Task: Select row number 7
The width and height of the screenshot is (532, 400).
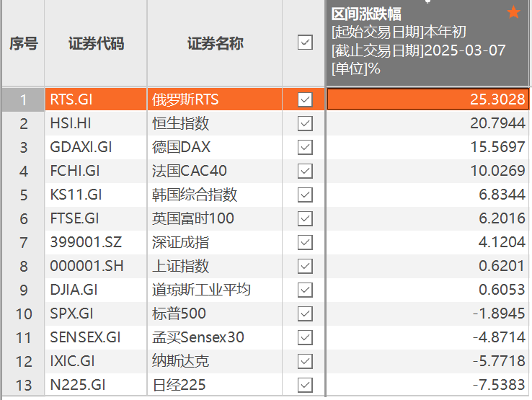Action: point(23,242)
